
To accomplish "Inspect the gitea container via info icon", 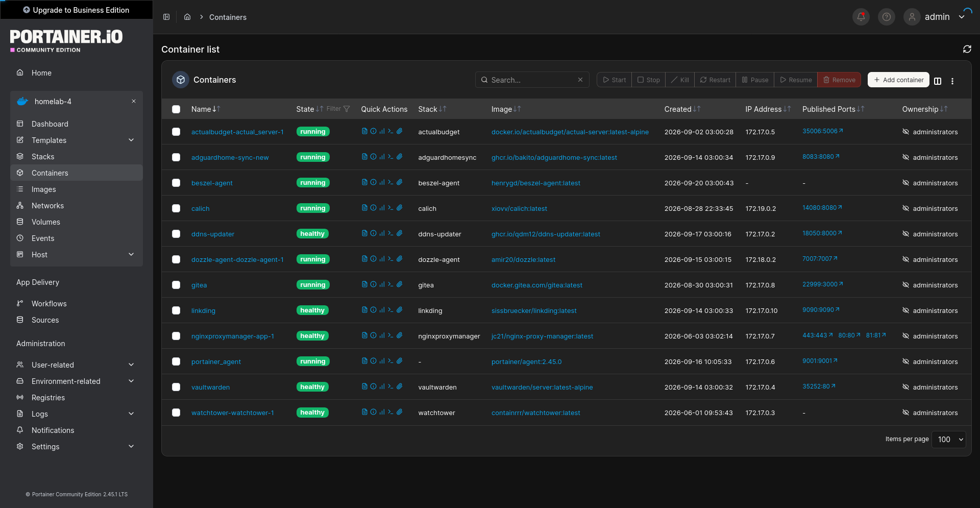I will click(x=374, y=284).
